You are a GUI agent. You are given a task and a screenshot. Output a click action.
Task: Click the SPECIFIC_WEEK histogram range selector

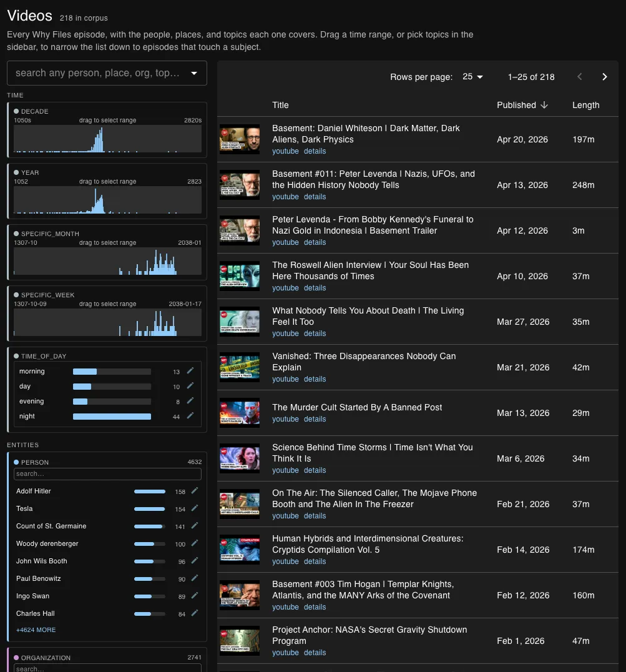(x=107, y=322)
